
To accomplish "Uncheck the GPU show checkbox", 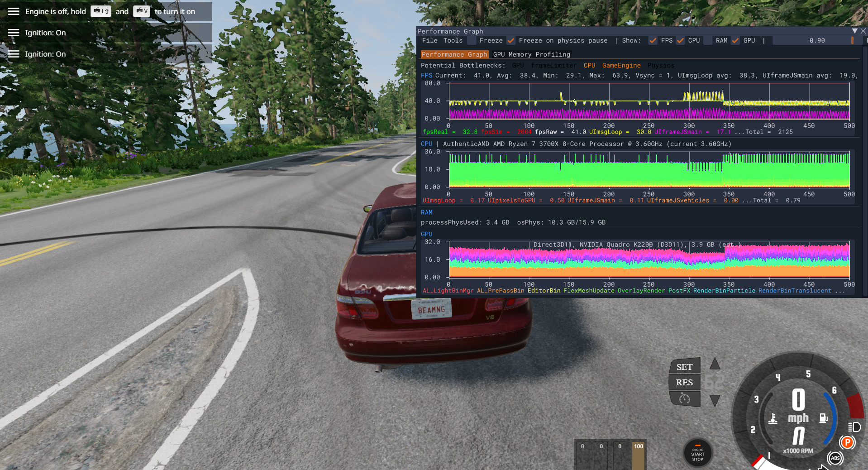I will pos(735,41).
